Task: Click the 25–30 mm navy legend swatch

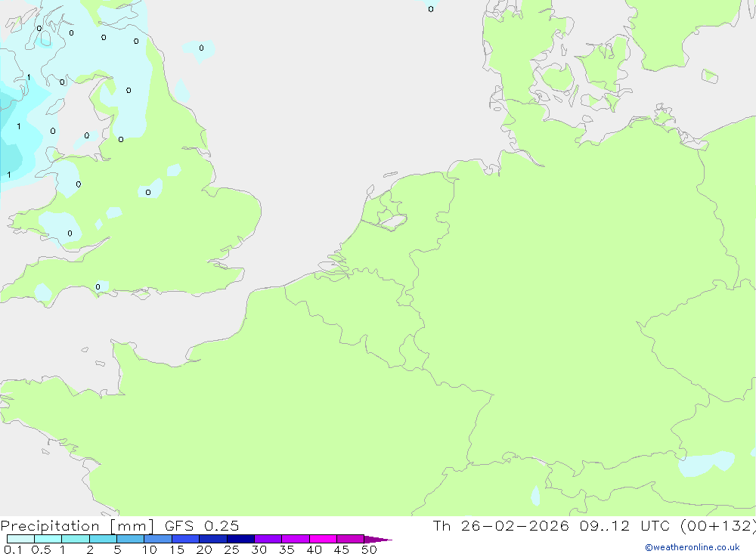Action: click(240, 539)
